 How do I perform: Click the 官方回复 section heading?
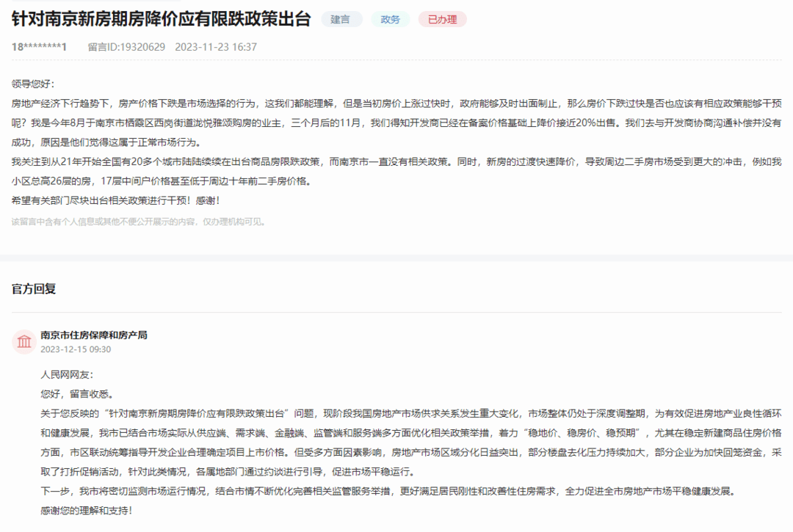[x=33, y=289]
